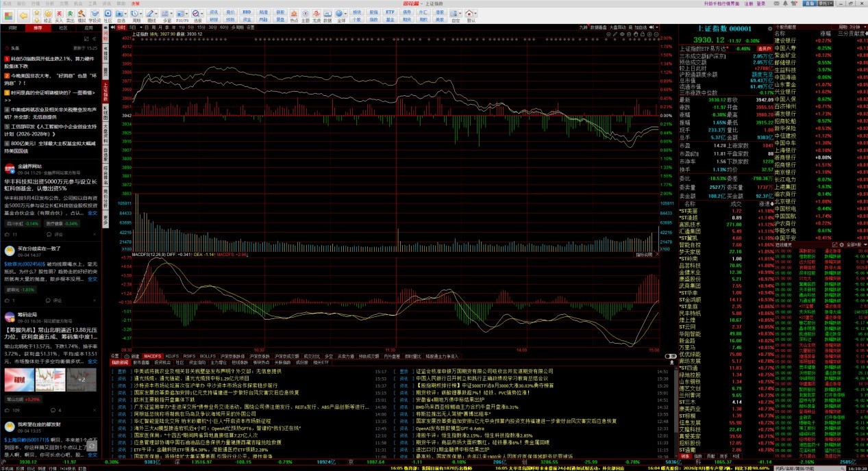This screenshot has width=868, height=471.
Task: Select the 1分 period button
Action: (x=182, y=27)
